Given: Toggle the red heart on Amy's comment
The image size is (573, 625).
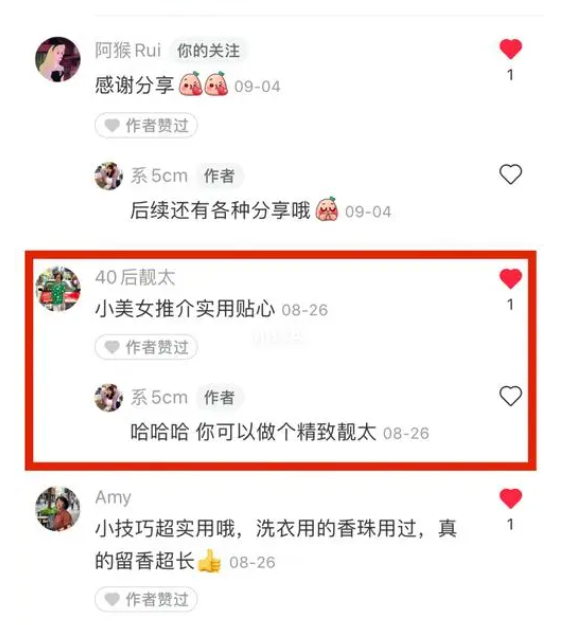Looking at the screenshot, I should point(510,498).
